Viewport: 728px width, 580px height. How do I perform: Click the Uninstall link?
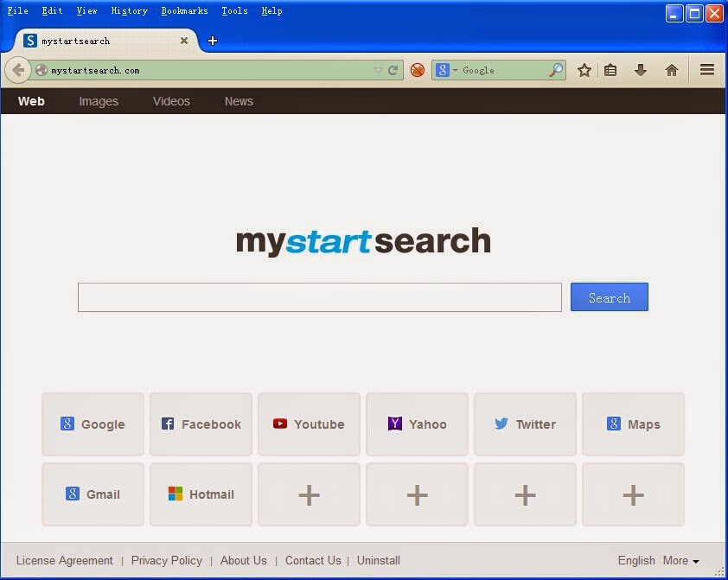pos(379,560)
